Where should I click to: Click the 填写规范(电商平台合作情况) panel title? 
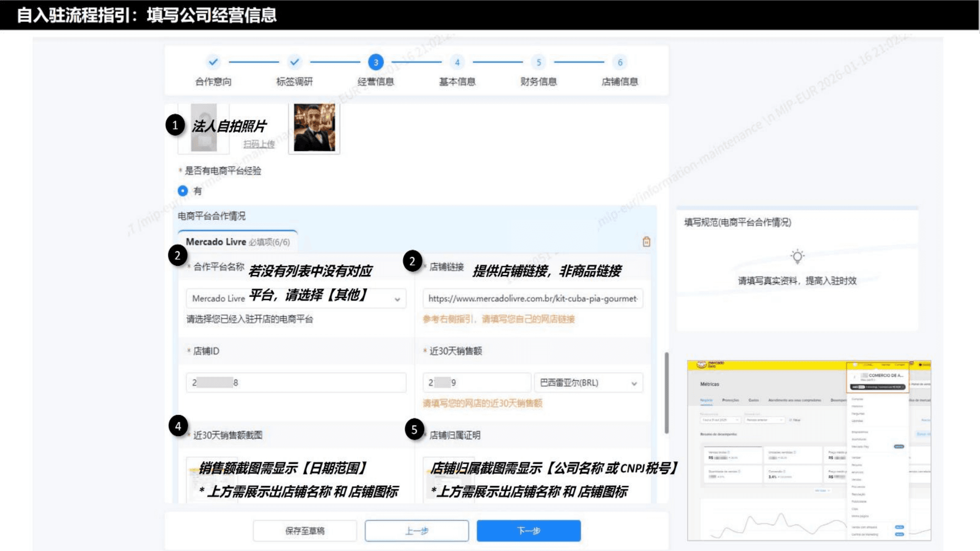pyautogui.click(x=738, y=222)
